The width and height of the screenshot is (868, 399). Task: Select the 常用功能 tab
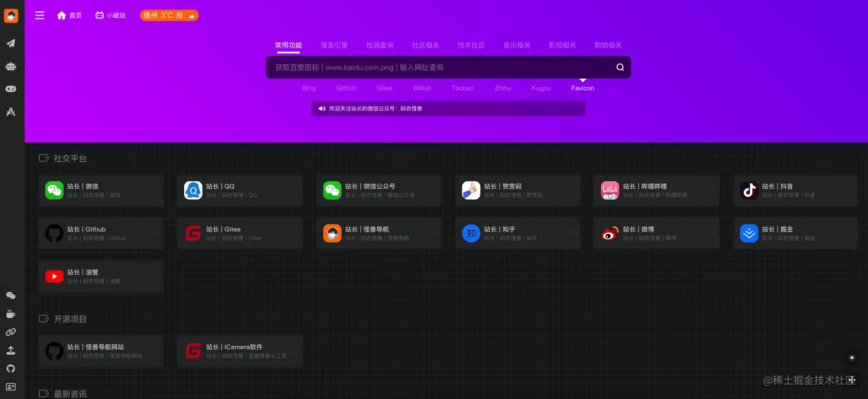click(288, 45)
